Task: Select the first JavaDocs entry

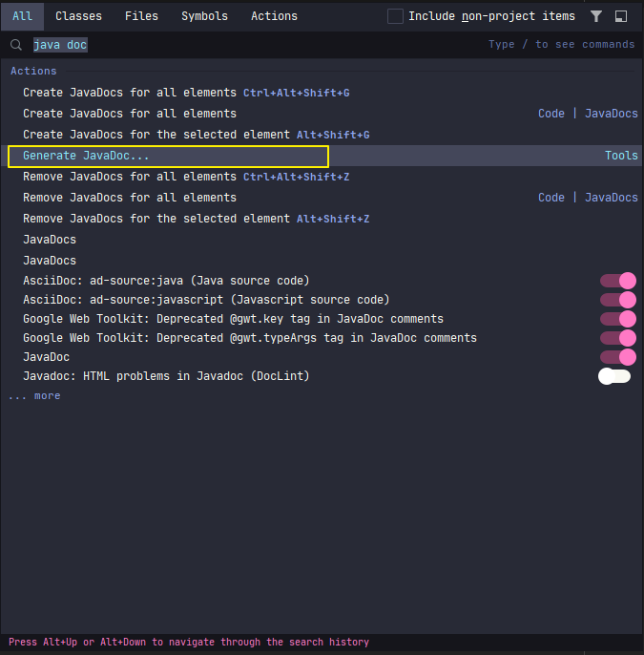Action: point(322,240)
